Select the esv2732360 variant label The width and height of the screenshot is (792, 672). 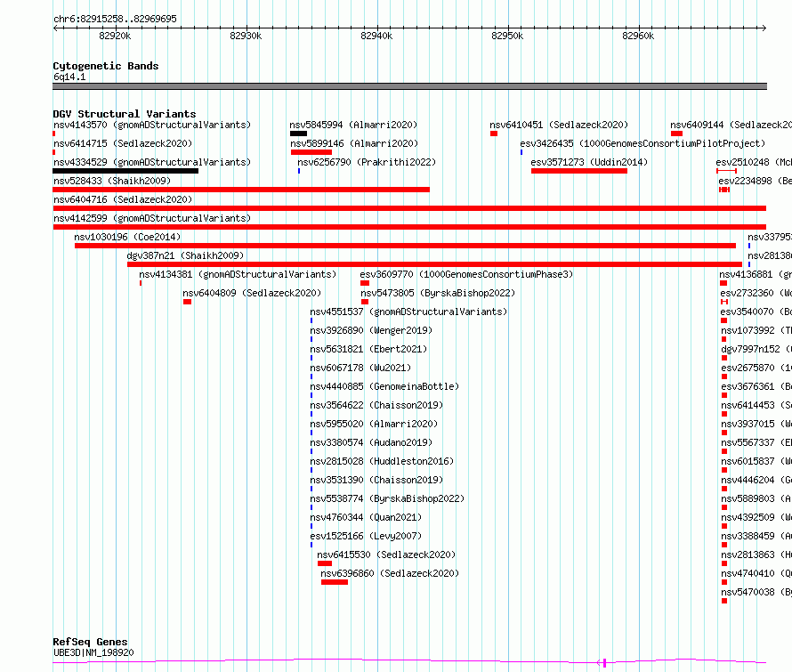756,293
